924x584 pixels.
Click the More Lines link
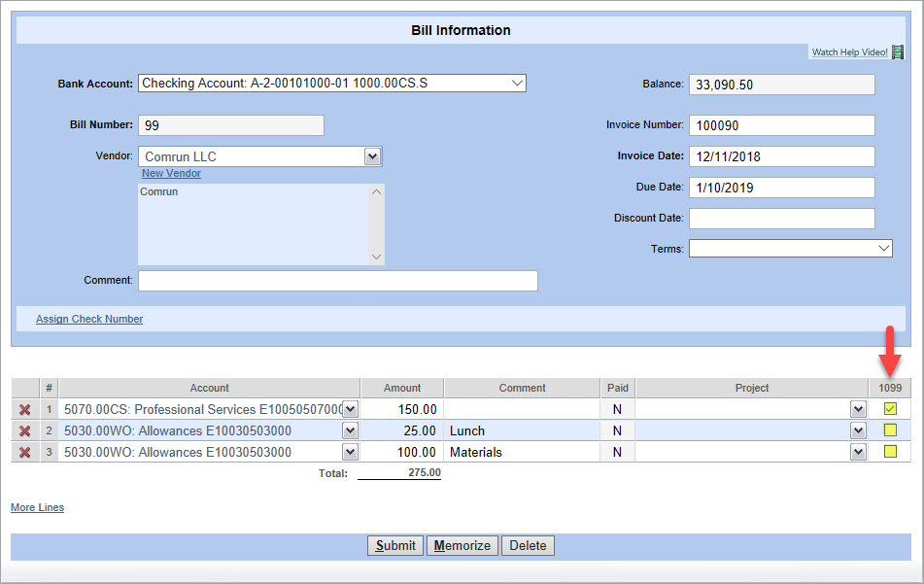[37, 507]
